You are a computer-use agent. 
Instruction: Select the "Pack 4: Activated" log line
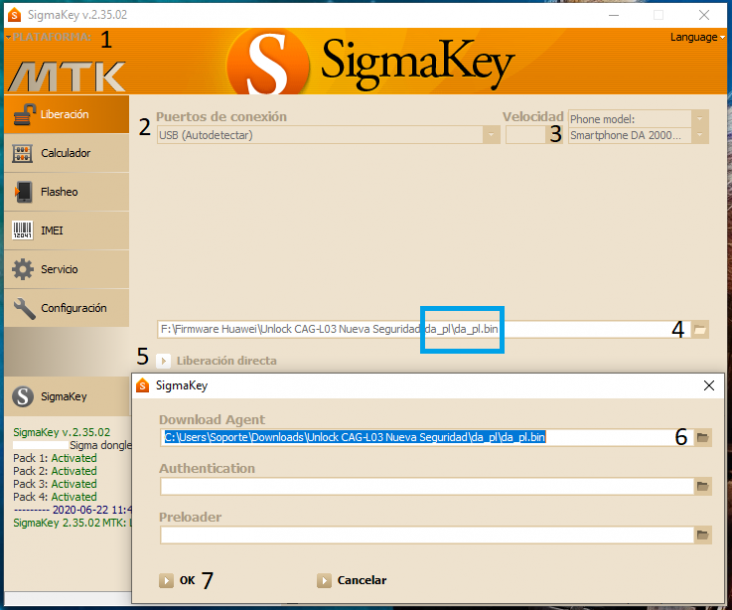pos(55,497)
